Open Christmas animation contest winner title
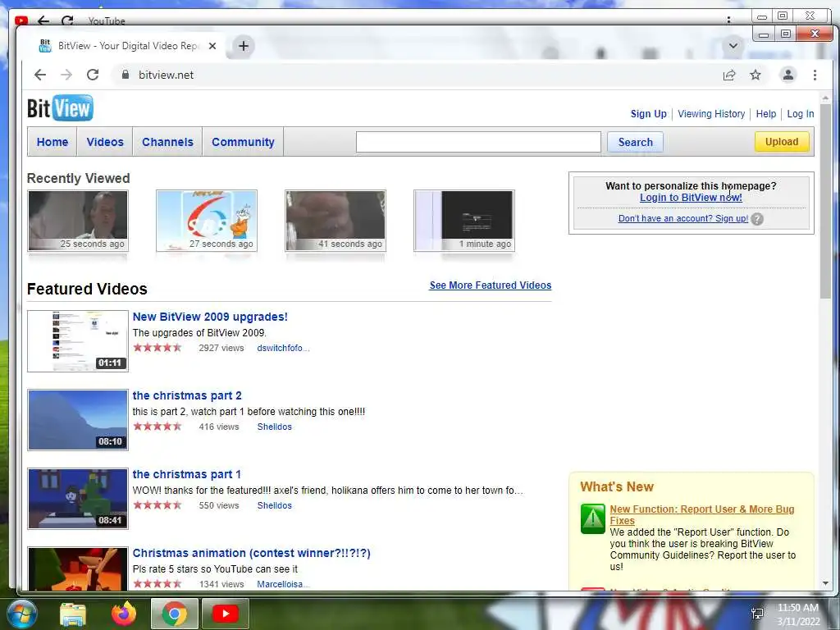Screen dimensions: 840x630 (251, 553)
